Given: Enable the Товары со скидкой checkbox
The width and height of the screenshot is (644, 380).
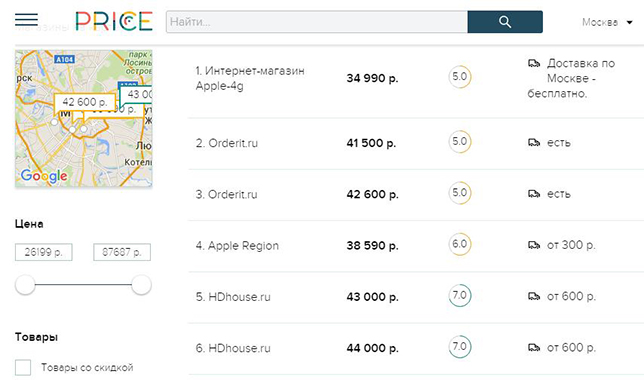Looking at the screenshot, I should pos(23,367).
